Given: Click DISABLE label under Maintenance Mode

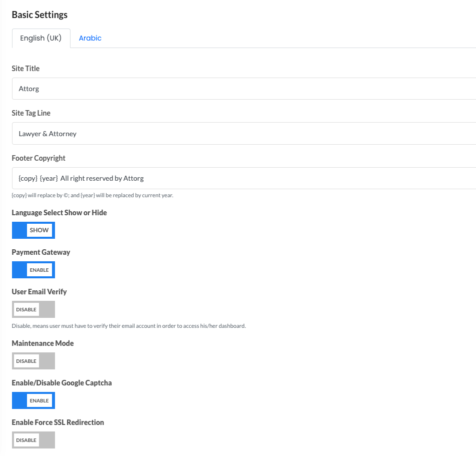Looking at the screenshot, I should tap(26, 361).
